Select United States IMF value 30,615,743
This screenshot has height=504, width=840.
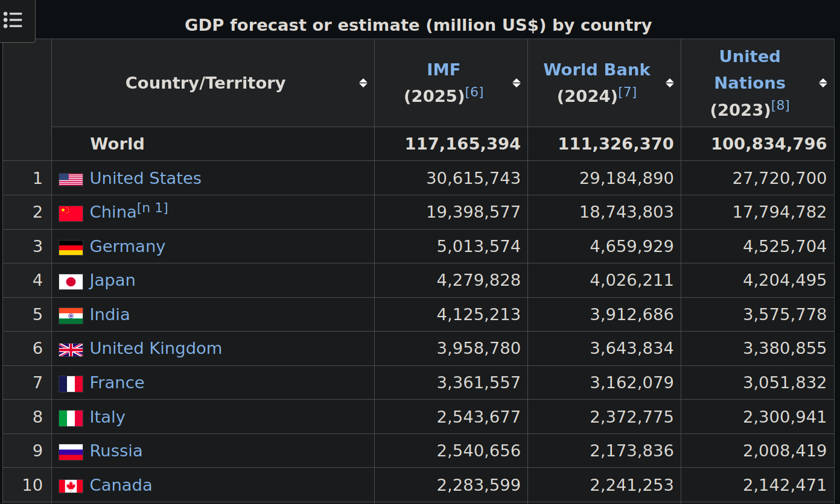pyautogui.click(x=473, y=178)
